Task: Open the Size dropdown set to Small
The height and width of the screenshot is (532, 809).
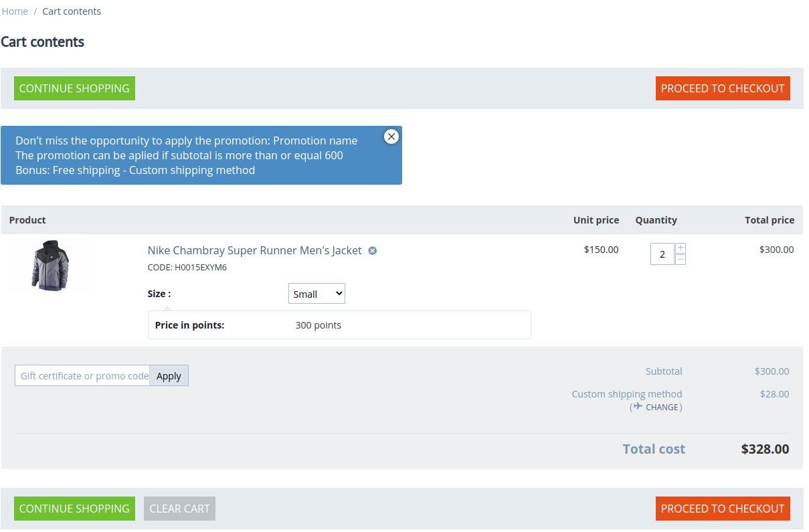Action: pyautogui.click(x=317, y=294)
